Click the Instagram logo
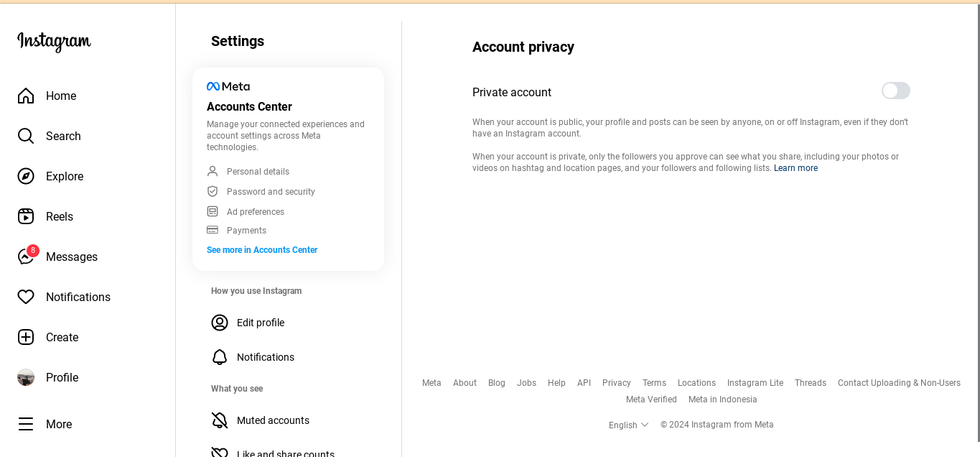Viewport: 980px width, 457px height. 54,41
